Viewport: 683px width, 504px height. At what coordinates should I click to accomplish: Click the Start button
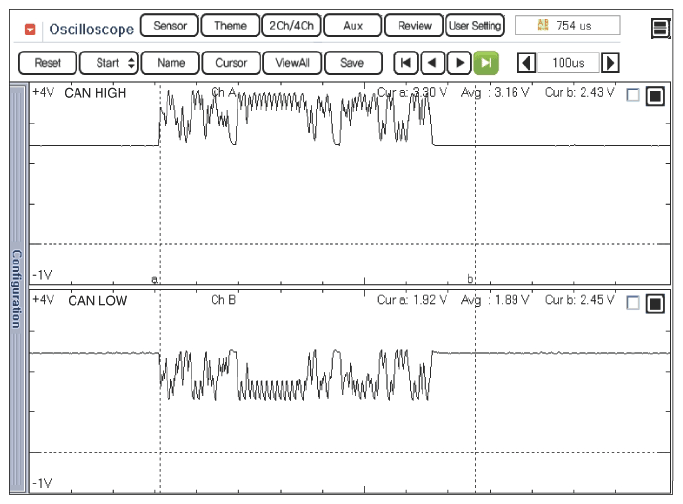[x=108, y=63]
